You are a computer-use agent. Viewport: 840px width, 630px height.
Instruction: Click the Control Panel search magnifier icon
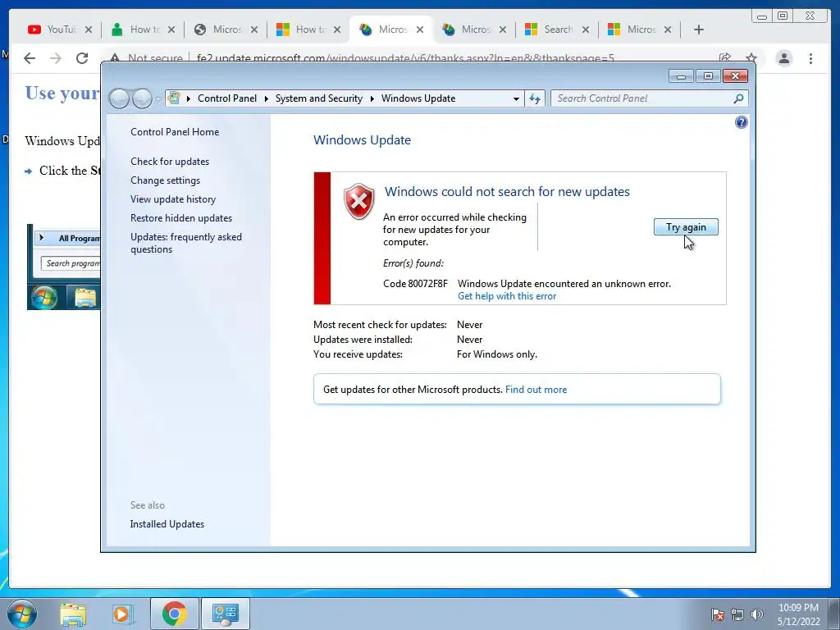[x=738, y=98]
